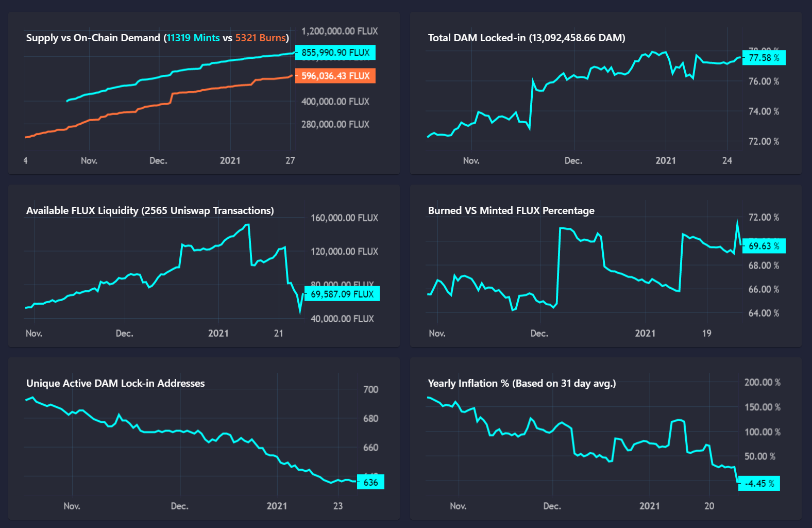Click the Nov. tick on DAM Locked-in chart
Image resolution: width=812 pixels, height=528 pixels.
[471, 160]
